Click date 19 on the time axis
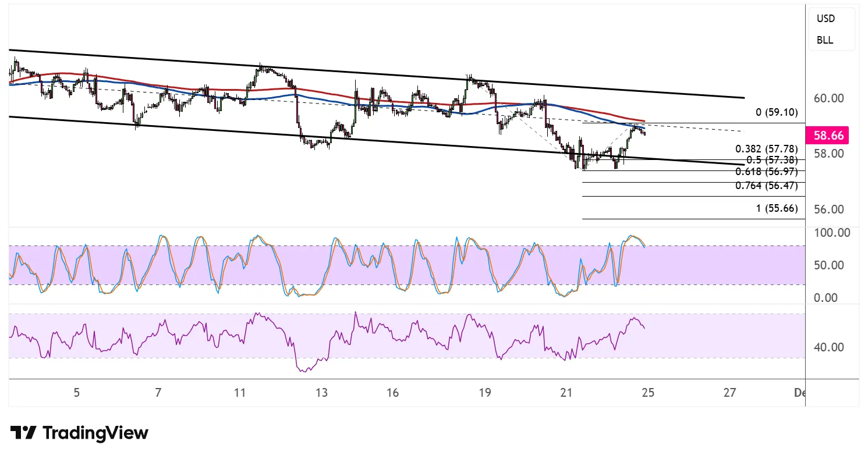This screenshot has height=459, width=868. coord(486,393)
